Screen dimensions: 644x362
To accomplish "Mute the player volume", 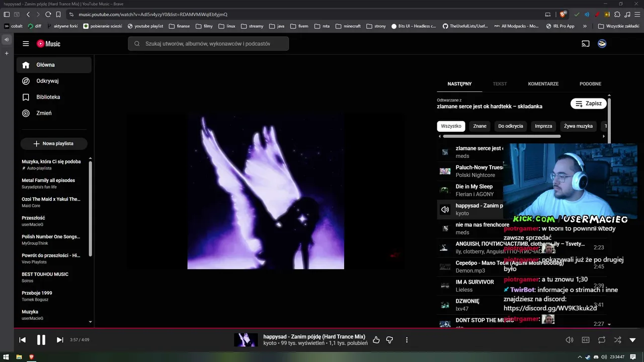I will tap(570, 340).
